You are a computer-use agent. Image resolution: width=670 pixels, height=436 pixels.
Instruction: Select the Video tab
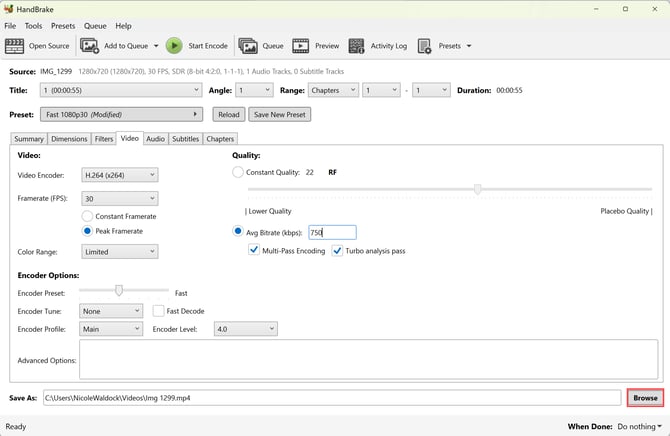point(129,138)
